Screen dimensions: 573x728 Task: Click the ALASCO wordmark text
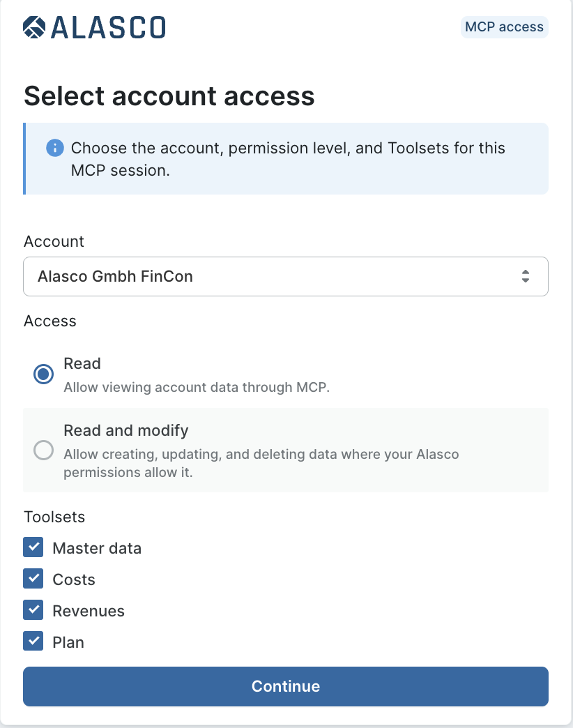tap(108, 27)
